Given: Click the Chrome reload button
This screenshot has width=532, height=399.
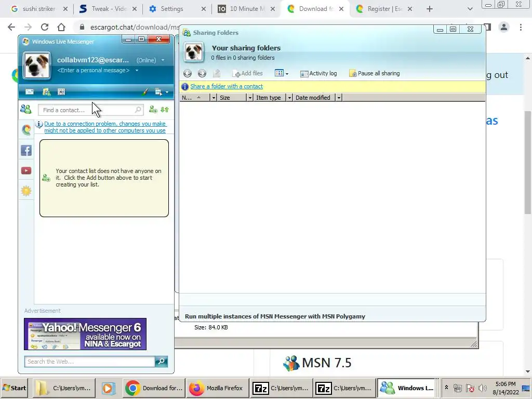Looking at the screenshot, I should click(x=45, y=27).
